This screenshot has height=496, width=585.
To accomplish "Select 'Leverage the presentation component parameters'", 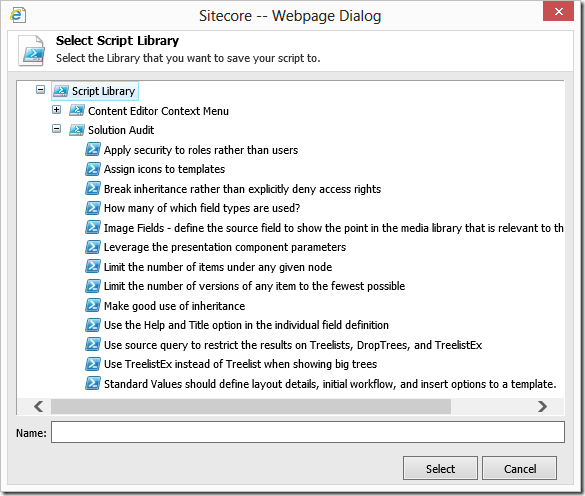I will click(225, 247).
